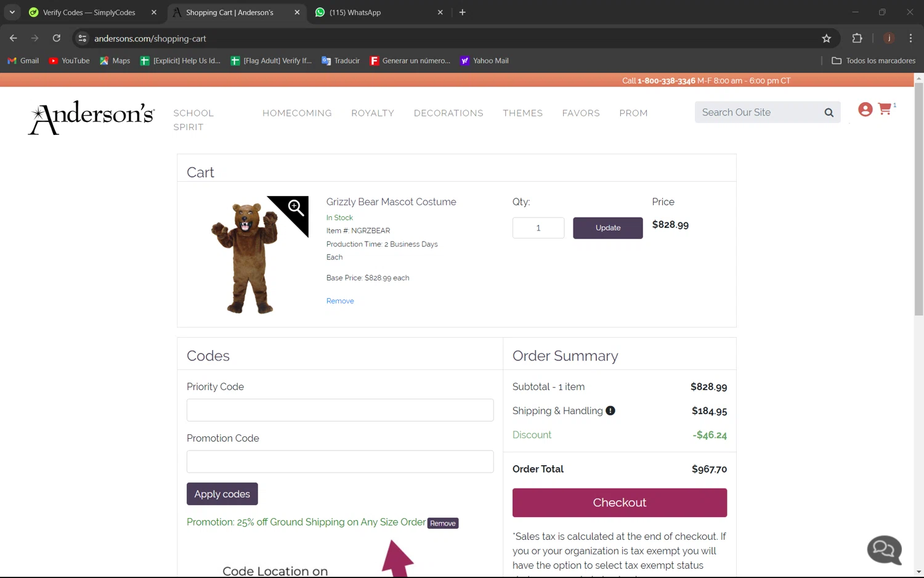Click the Priority Code input
The height and width of the screenshot is (578, 924).
coord(340,410)
